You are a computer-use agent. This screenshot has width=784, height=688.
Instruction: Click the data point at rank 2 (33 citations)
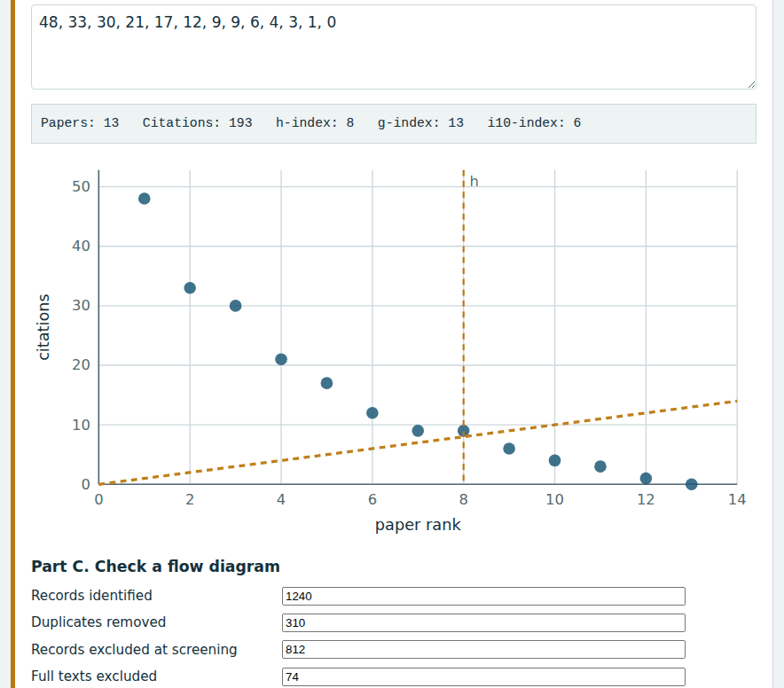190,288
